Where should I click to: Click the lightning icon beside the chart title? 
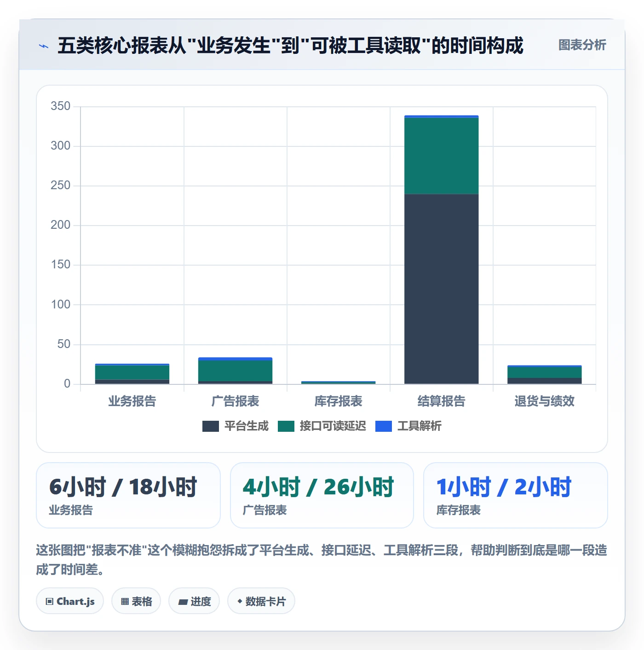coord(44,46)
